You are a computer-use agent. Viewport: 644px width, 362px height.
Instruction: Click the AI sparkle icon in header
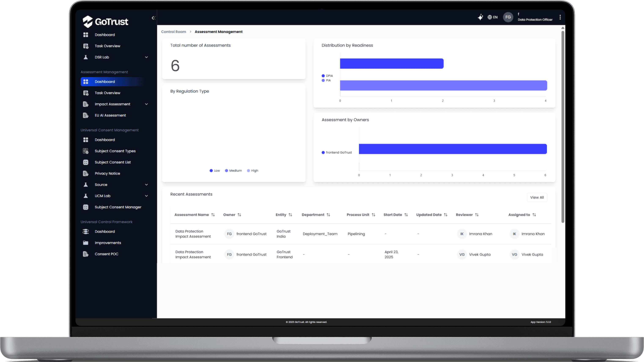480,17
